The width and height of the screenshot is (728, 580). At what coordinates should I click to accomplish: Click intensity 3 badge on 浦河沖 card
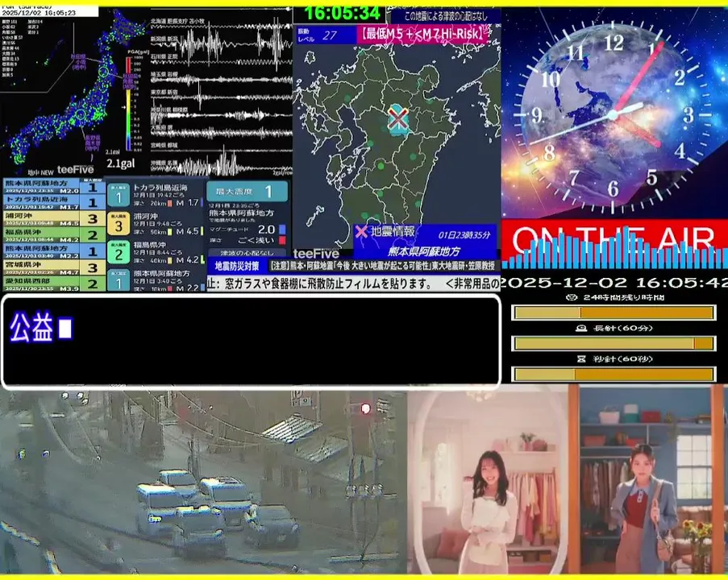[119, 224]
